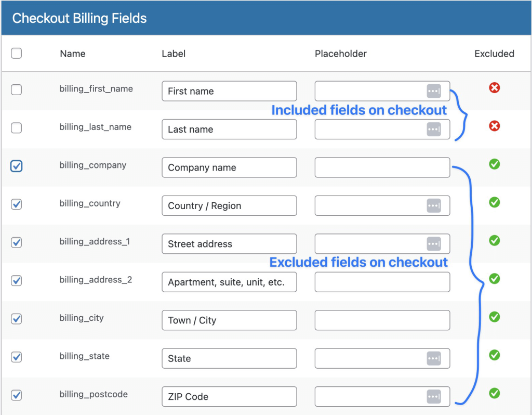Click the green check icon for billing_address_2
This screenshot has height=415, width=532.
point(495,279)
